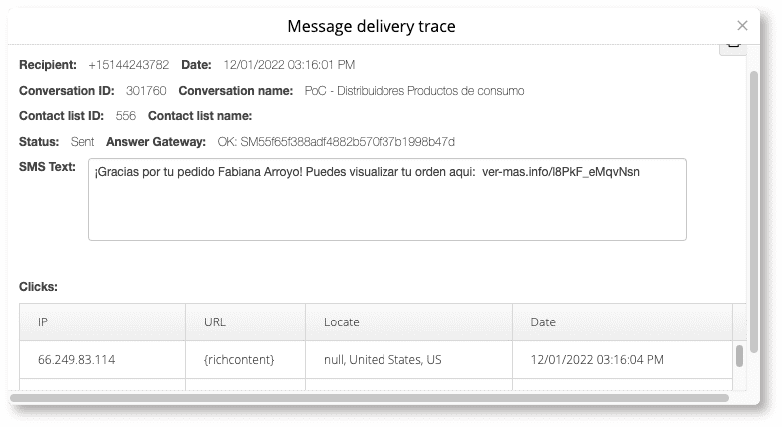The image size is (782, 427).
Task: Click the URL column header
Action: click(245, 322)
